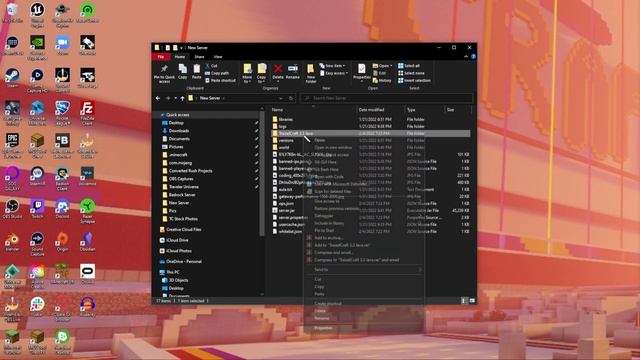Click the Up one level arrow

point(182,98)
